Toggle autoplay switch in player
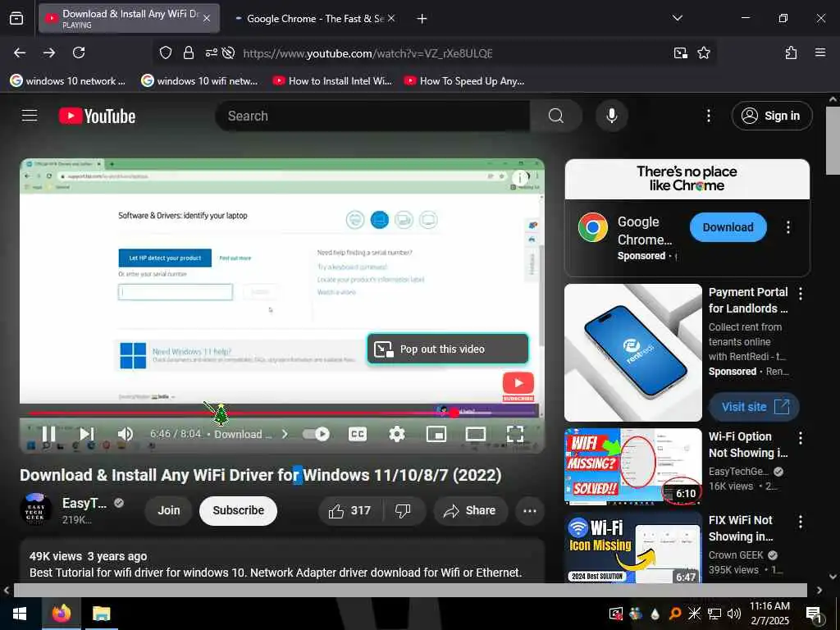 (x=316, y=434)
